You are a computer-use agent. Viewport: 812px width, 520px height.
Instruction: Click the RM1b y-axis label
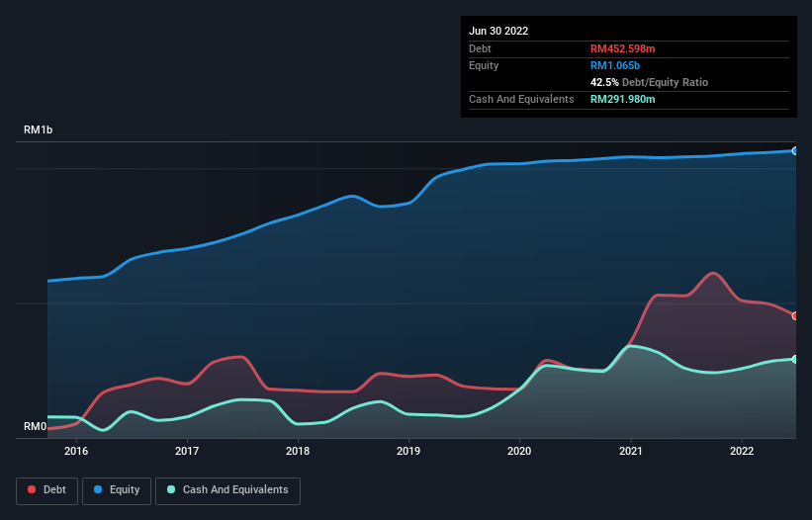[38, 130]
